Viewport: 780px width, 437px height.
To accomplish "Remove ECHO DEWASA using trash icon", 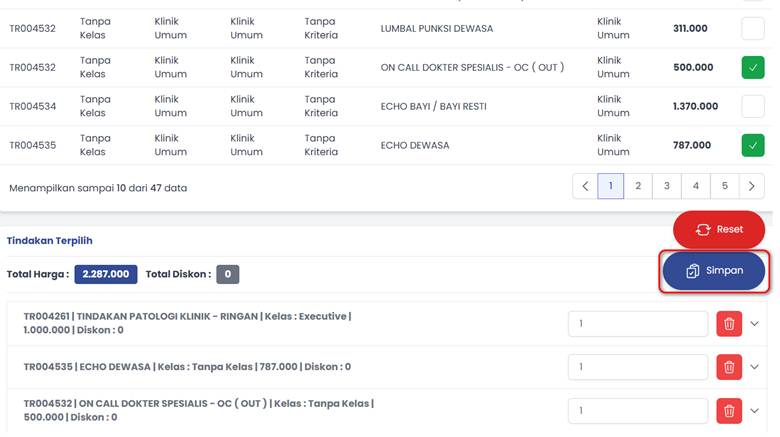I will [x=729, y=367].
